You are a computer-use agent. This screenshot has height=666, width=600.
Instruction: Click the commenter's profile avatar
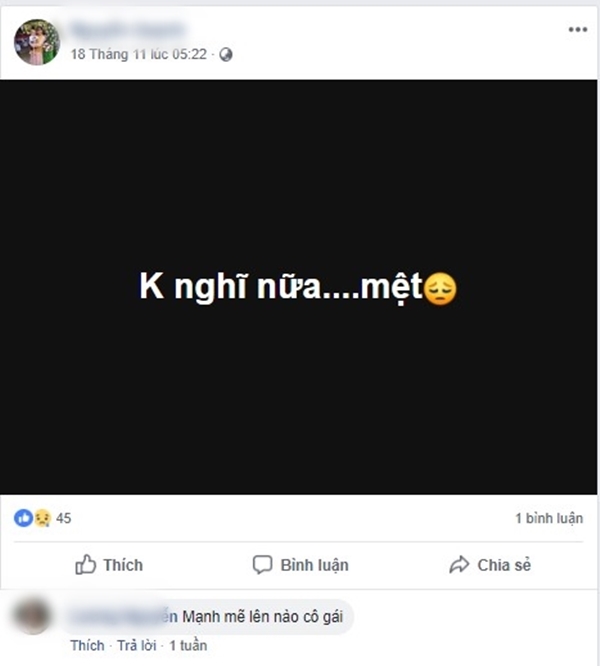(x=36, y=616)
